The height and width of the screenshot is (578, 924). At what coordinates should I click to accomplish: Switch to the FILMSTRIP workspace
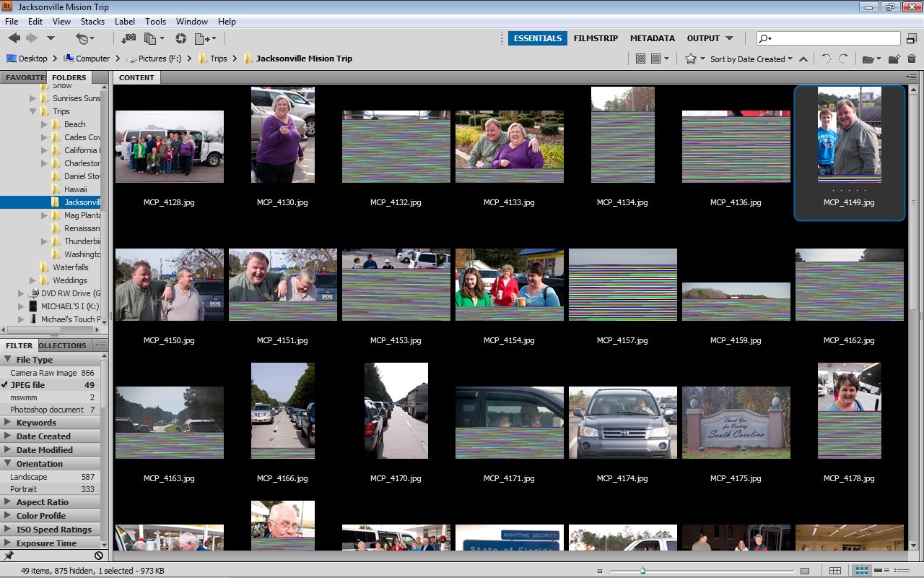click(x=596, y=38)
